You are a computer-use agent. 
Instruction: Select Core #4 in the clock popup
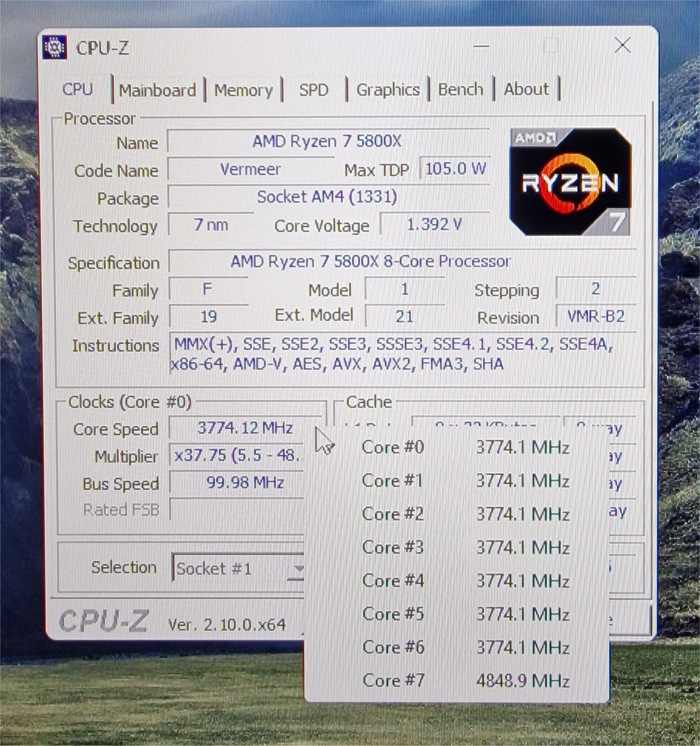[x=465, y=580]
